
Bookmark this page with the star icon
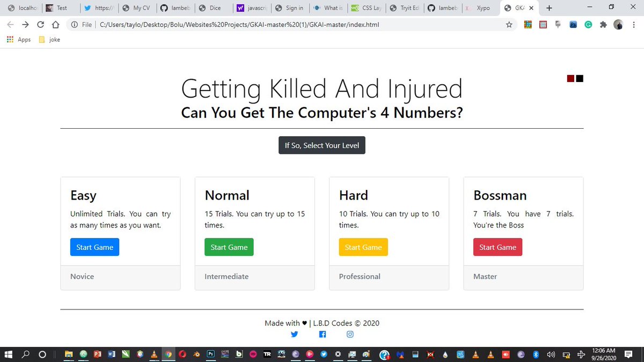[509, 25]
